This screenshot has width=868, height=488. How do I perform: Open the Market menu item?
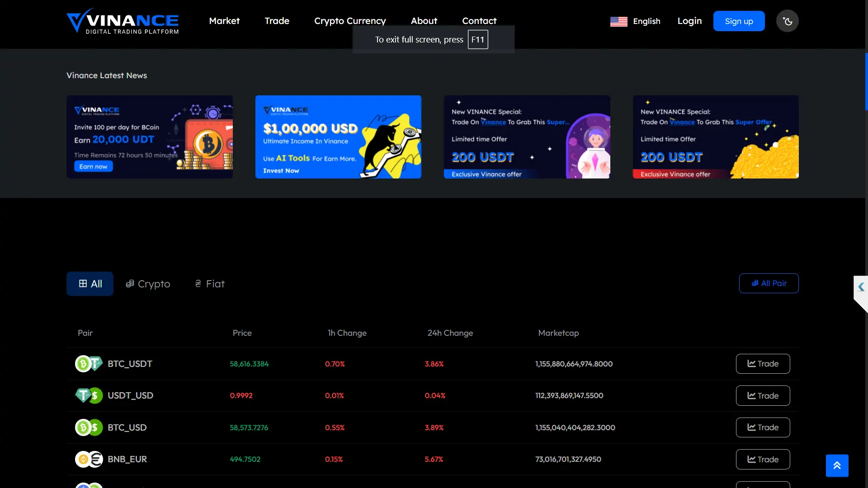224,21
